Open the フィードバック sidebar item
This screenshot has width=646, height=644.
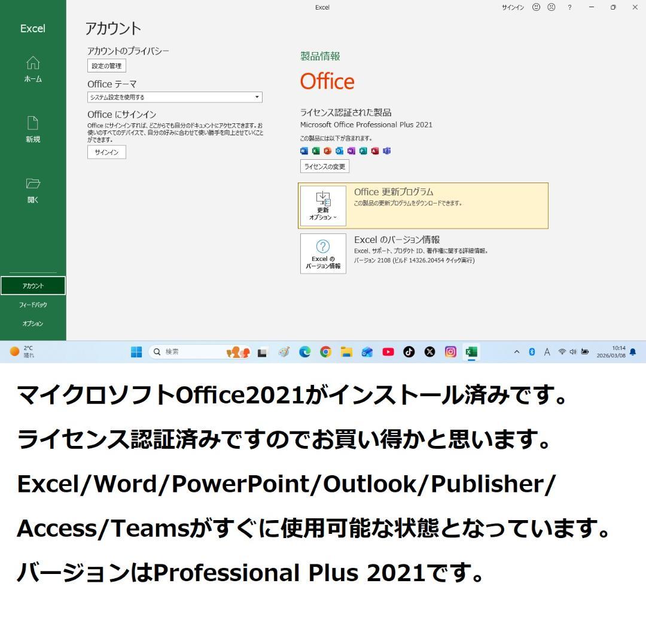(33, 305)
